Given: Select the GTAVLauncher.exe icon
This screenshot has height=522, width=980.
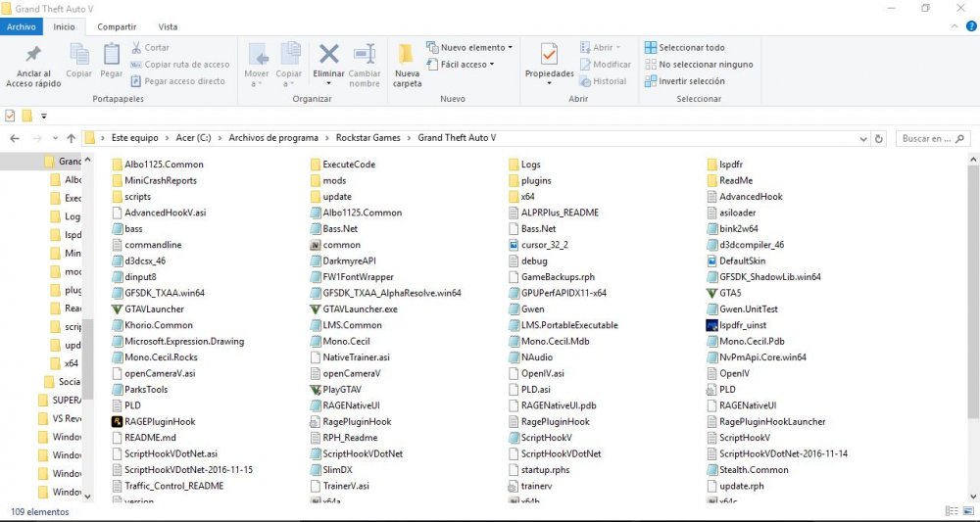Looking at the screenshot, I should tap(316, 309).
